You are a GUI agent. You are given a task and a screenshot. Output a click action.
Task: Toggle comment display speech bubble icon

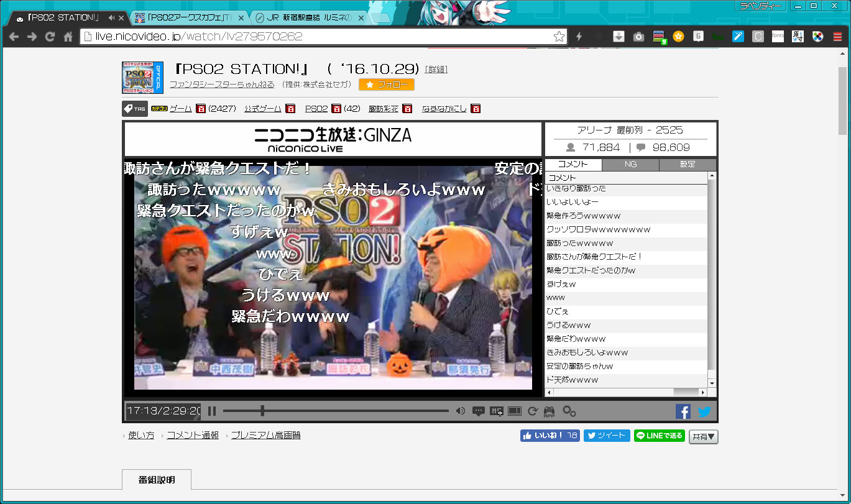478,411
